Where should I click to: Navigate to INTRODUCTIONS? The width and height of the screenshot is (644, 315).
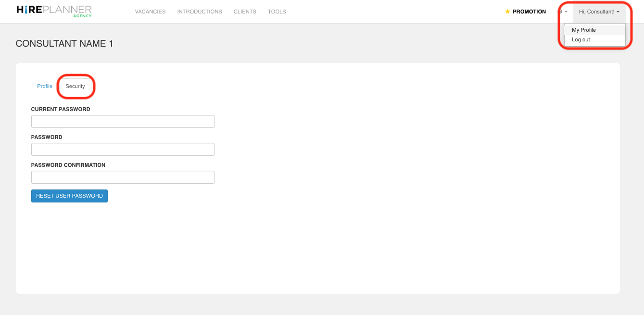click(199, 12)
